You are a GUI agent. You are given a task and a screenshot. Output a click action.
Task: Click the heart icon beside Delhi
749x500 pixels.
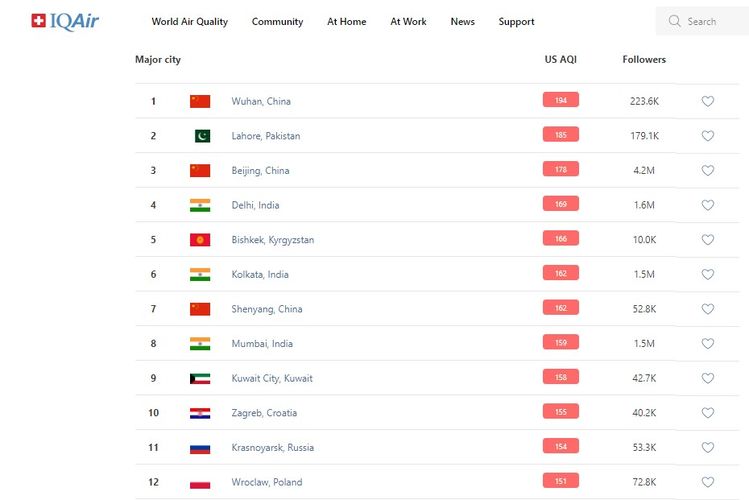click(x=708, y=205)
